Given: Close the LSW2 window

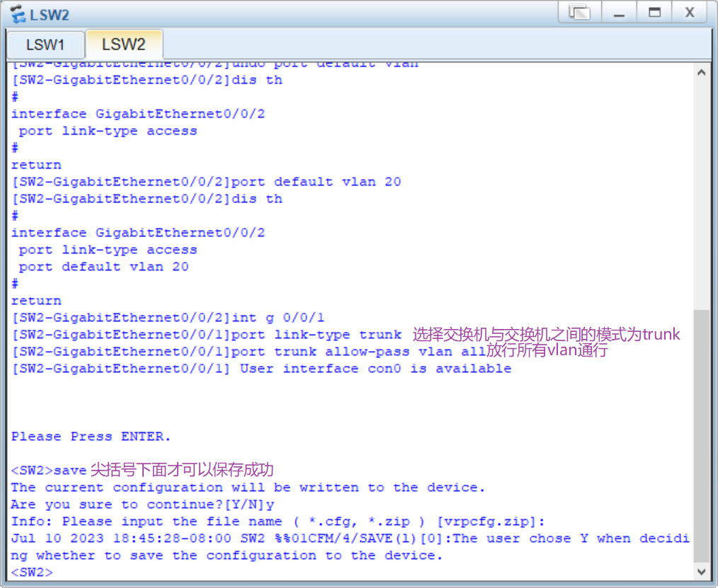Looking at the screenshot, I should click(690, 12).
